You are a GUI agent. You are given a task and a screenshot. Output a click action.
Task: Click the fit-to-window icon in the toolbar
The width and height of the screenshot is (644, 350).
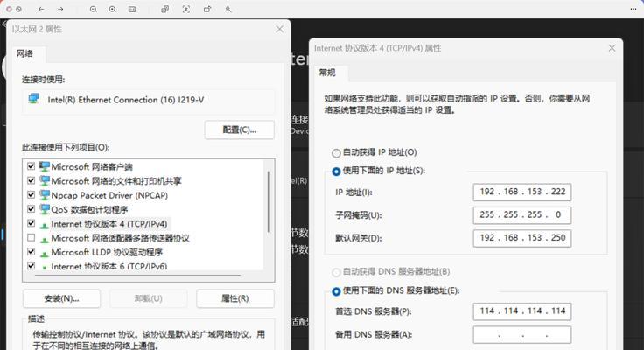[x=132, y=9]
